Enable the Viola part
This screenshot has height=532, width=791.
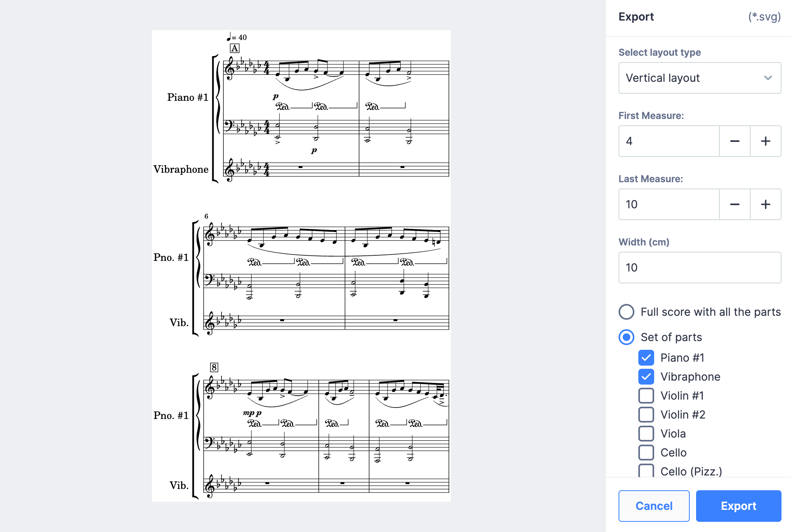[x=646, y=433]
